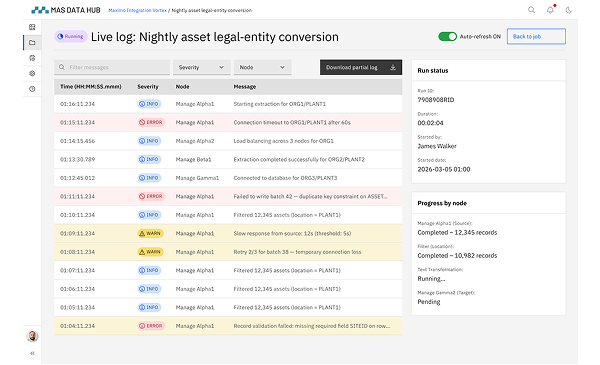Click the Run ID value
Image resolution: width=600 pixels, height=365 pixels.
pos(436,100)
